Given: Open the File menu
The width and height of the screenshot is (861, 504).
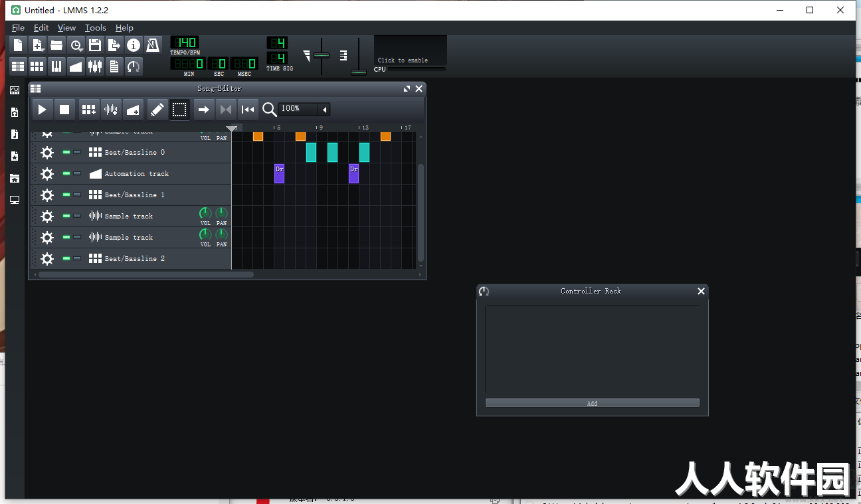Looking at the screenshot, I should coord(18,28).
